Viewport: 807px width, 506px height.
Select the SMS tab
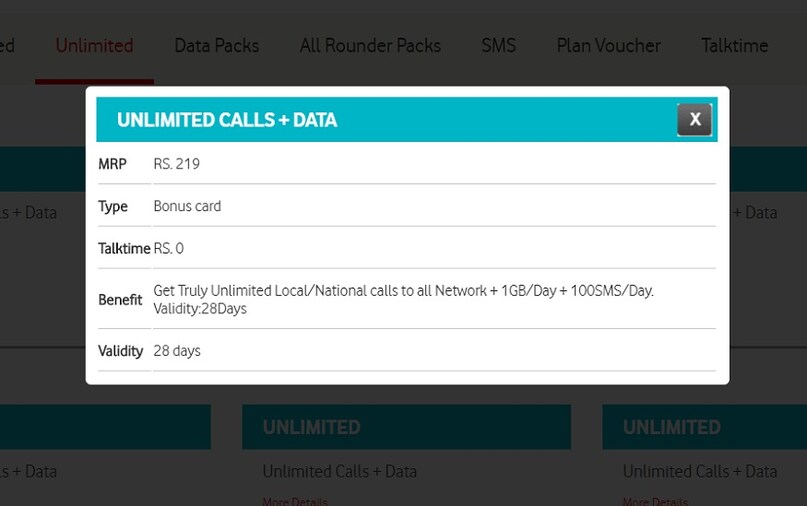pyautogui.click(x=498, y=46)
